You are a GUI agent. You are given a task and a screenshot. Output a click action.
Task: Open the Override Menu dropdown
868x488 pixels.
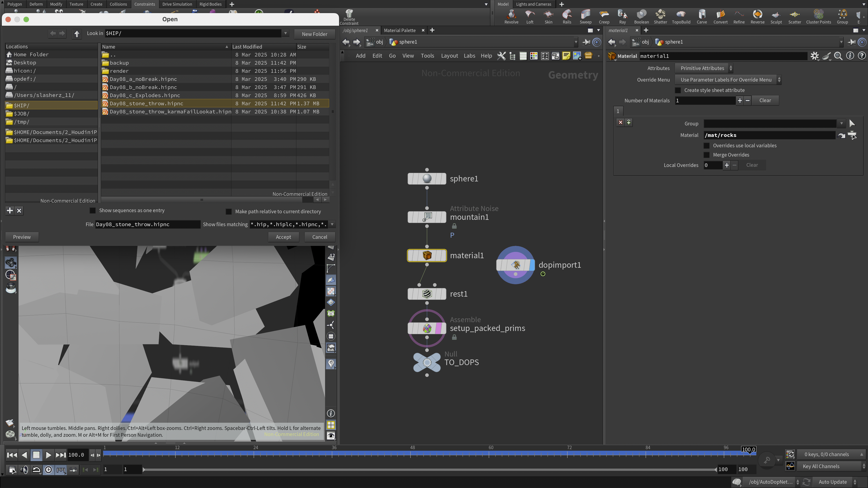point(728,80)
